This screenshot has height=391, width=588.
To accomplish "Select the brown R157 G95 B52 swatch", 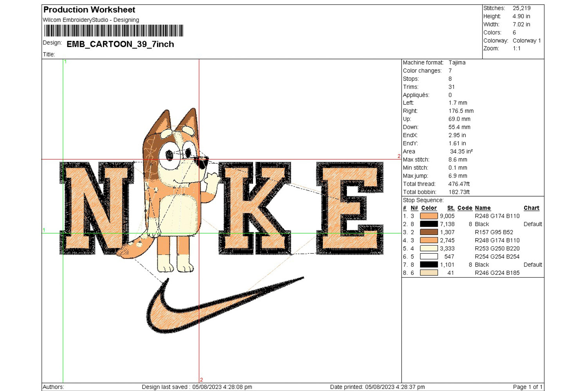I will click(x=429, y=232).
